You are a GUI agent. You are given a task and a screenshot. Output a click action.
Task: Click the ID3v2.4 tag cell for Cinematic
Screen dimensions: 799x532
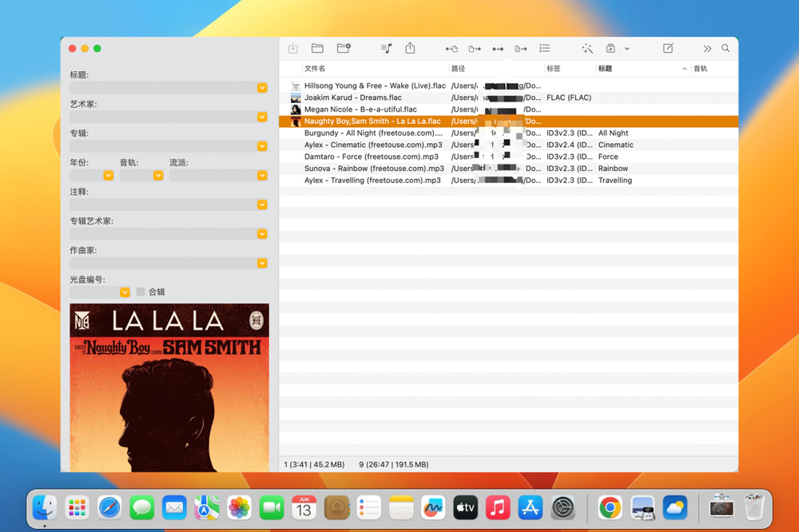[x=569, y=145]
